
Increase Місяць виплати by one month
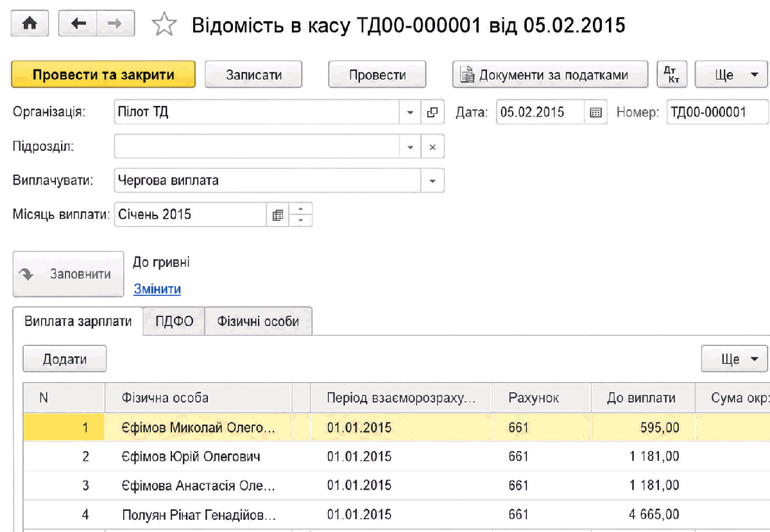click(301, 209)
